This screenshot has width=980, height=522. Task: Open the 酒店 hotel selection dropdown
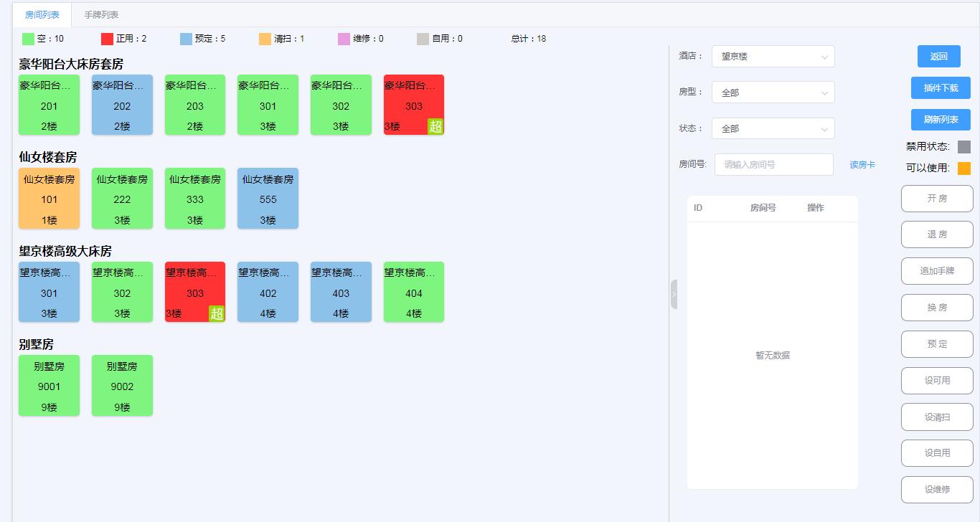pyautogui.click(x=773, y=56)
